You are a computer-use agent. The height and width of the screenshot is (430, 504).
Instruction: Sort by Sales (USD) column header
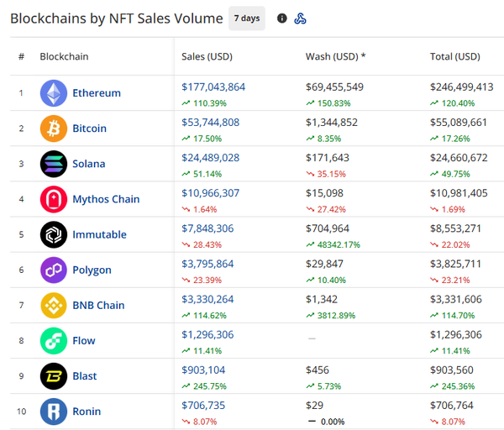tap(207, 57)
